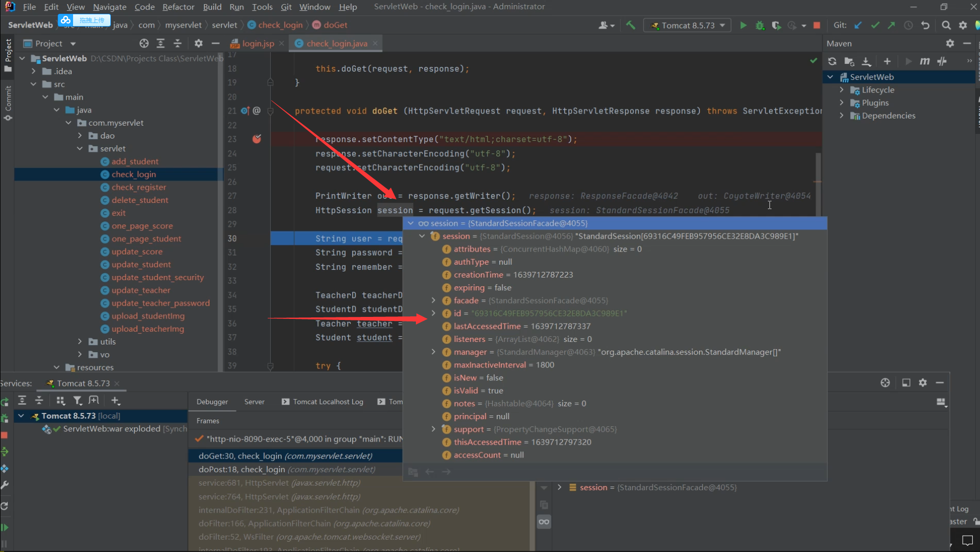Expand the manager StandardManager field
The width and height of the screenshot is (980, 552).
[433, 352]
